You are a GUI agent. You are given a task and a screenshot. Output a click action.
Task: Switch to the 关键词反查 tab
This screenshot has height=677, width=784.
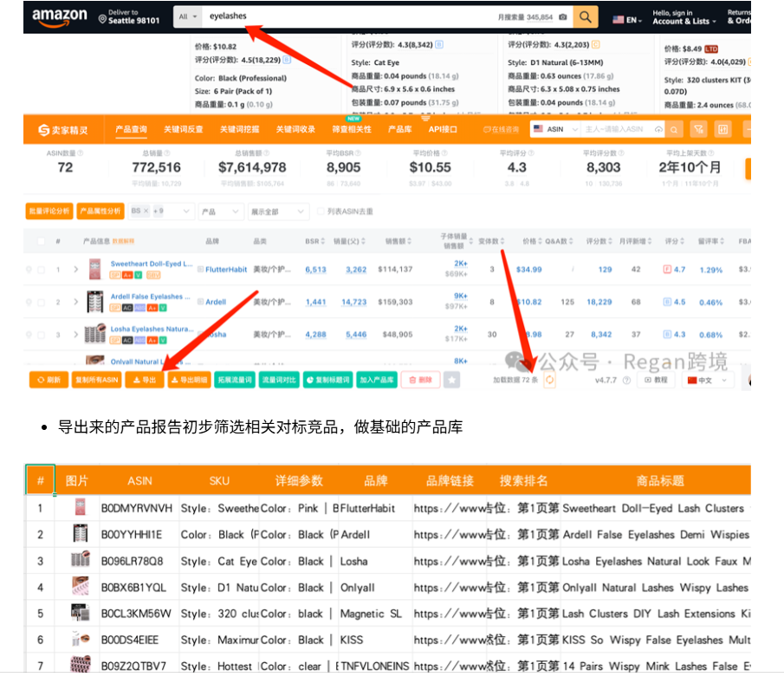[x=184, y=130]
